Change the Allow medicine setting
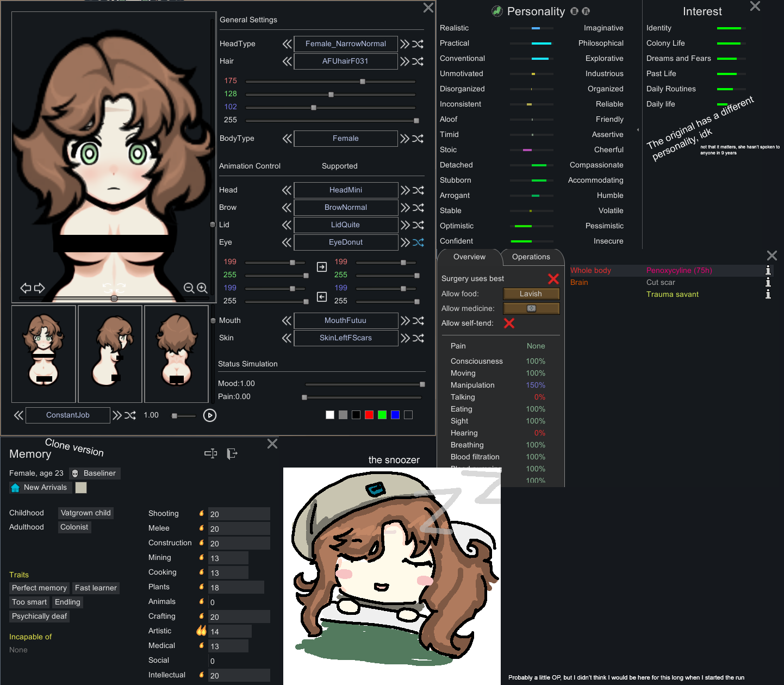This screenshot has width=784, height=685. click(x=531, y=308)
